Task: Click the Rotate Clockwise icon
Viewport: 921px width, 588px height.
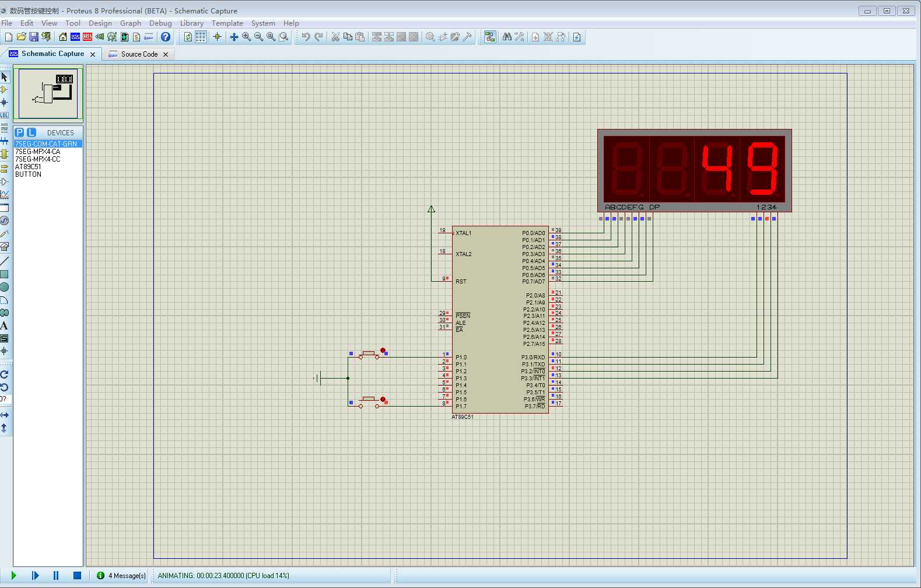Action: tap(5, 374)
